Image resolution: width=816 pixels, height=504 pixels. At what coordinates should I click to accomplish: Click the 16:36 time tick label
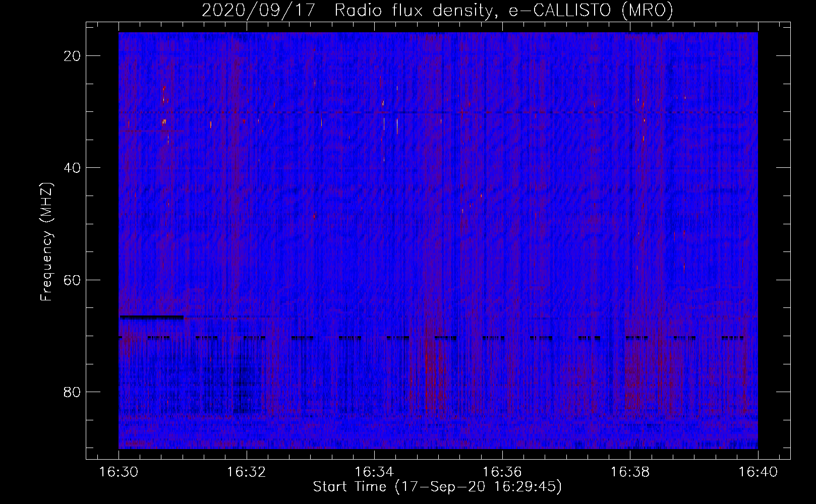(502, 472)
